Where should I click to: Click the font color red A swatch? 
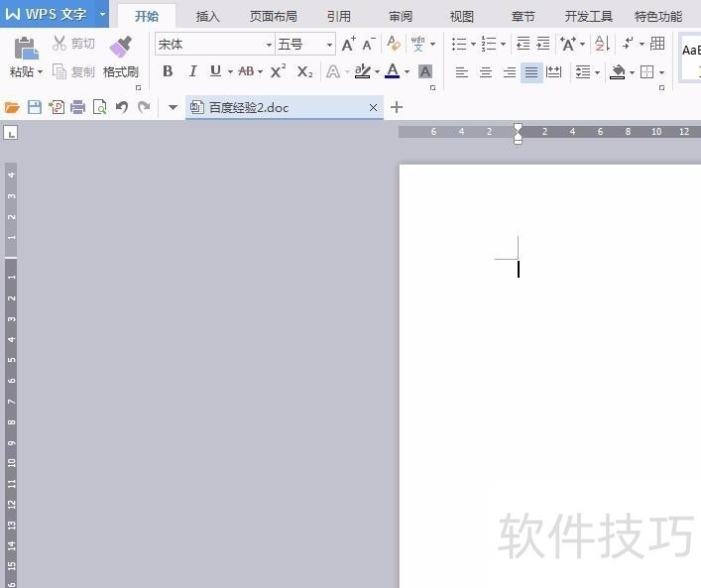click(393, 71)
